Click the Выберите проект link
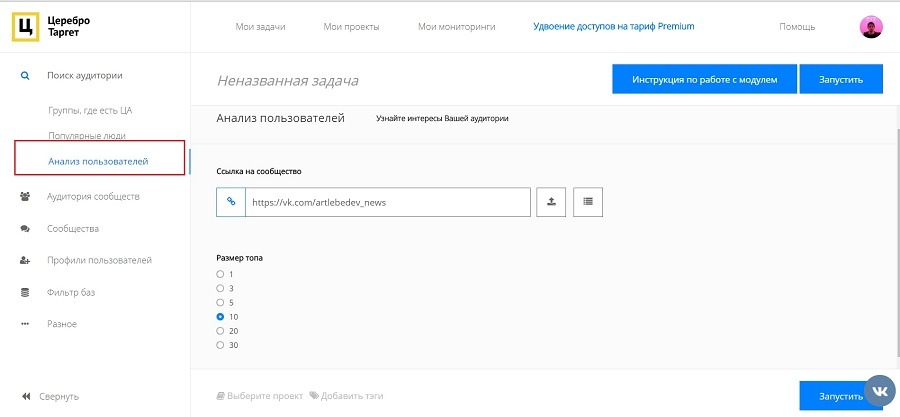Image resolution: width=900 pixels, height=417 pixels. tap(265, 396)
